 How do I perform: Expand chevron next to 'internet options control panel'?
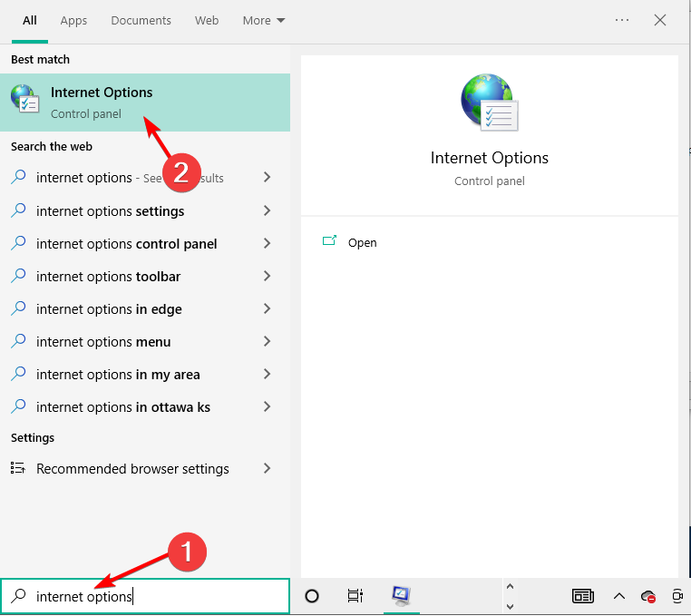click(267, 243)
